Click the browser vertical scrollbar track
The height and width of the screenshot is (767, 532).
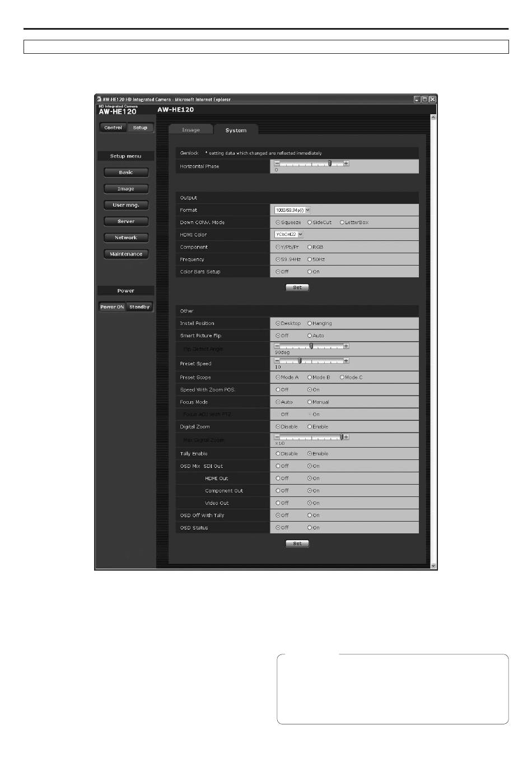[433, 341]
